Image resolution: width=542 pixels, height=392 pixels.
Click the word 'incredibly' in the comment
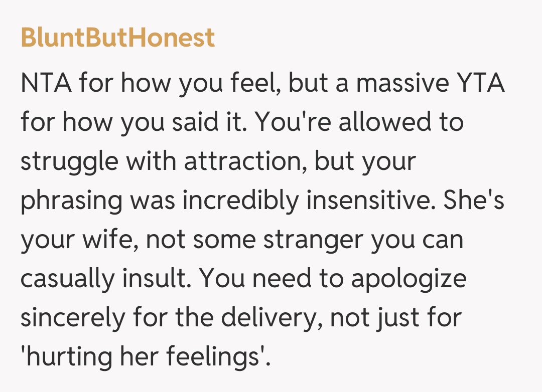pos(241,200)
